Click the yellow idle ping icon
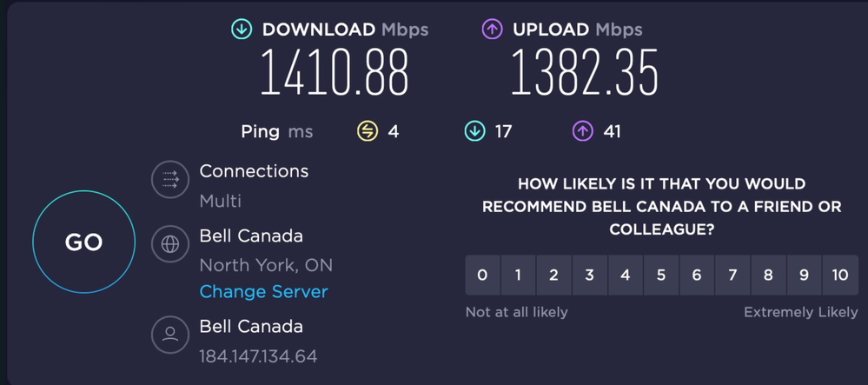The image size is (868, 385). [368, 132]
